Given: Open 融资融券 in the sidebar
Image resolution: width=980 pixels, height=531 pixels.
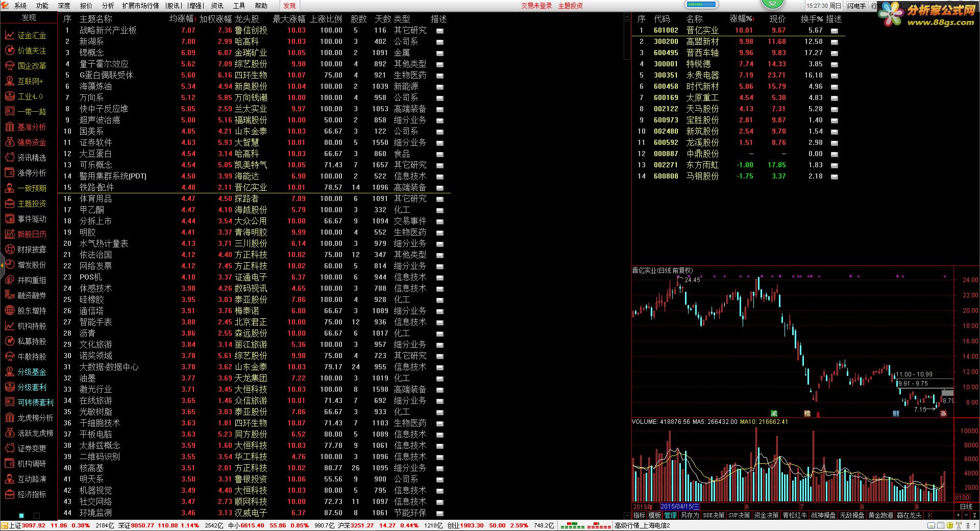Looking at the screenshot, I should coord(26,295).
